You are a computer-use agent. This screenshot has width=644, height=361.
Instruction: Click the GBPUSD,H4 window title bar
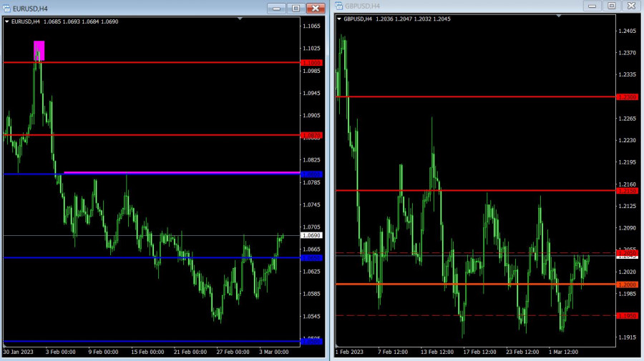465,6
